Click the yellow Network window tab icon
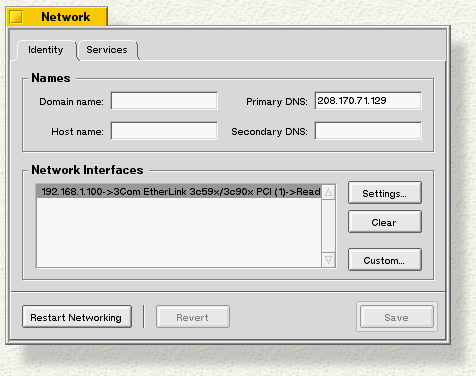This screenshot has height=376, width=476. [16, 17]
